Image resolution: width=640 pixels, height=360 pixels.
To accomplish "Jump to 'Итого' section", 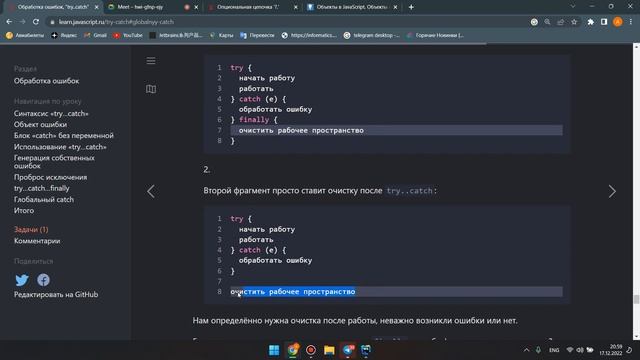I will (24, 211).
